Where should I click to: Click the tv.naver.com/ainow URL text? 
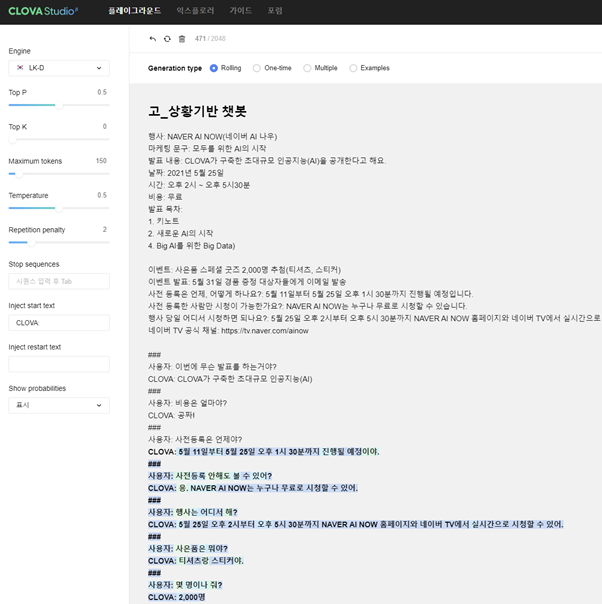[265, 331]
